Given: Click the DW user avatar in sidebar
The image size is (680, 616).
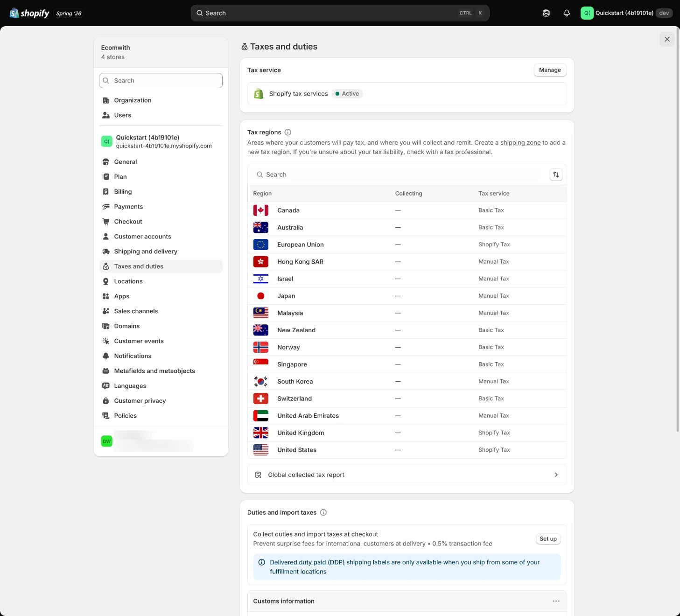Looking at the screenshot, I should coord(107,441).
